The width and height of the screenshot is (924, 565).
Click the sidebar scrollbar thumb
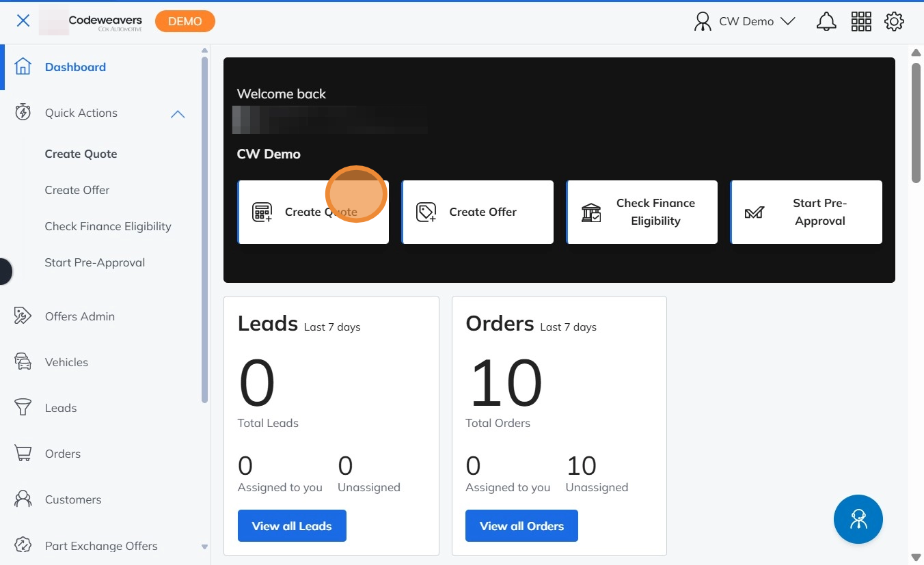pyautogui.click(x=204, y=230)
